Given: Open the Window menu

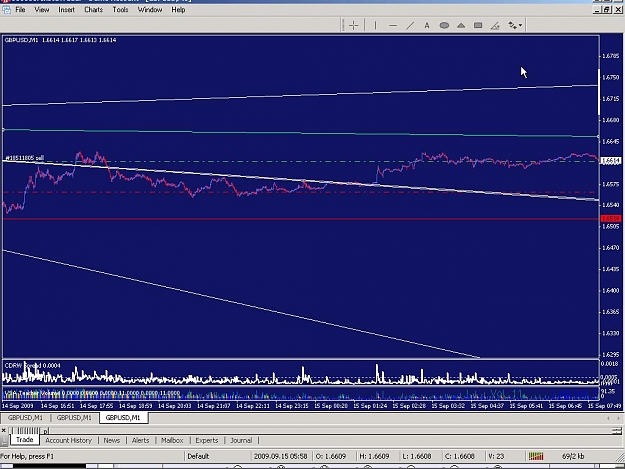Looking at the screenshot, I should [150, 10].
